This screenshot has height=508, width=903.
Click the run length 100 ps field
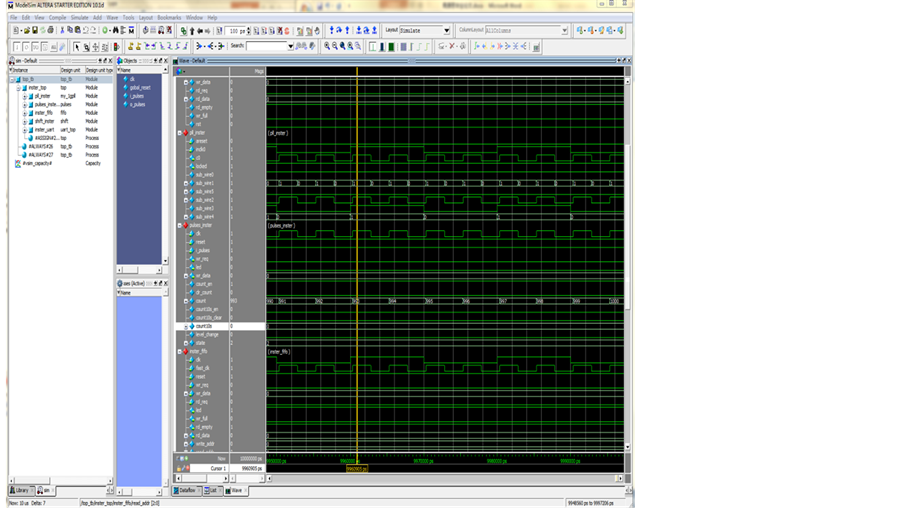pyautogui.click(x=236, y=31)
